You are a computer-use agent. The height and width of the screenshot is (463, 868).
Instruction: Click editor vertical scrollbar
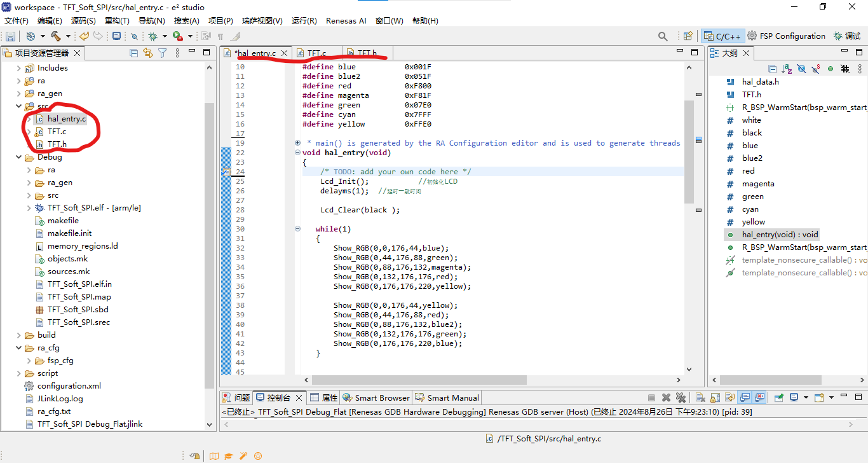(689, 153)
